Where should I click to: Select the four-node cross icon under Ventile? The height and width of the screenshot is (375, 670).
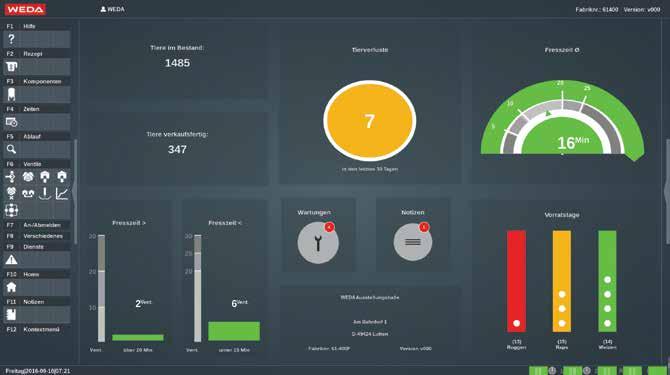11,210
